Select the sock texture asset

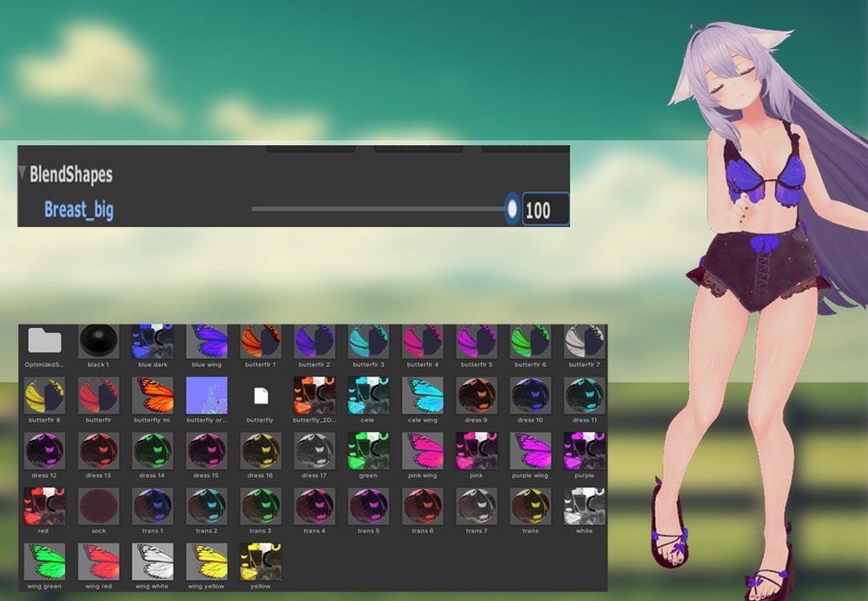pos(98,506)
